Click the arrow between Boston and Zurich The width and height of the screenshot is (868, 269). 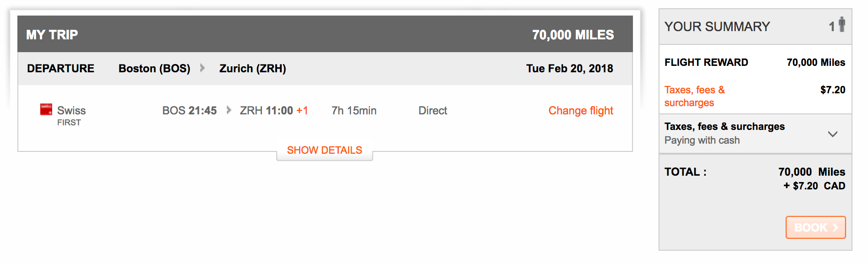(x=203, y=68)
